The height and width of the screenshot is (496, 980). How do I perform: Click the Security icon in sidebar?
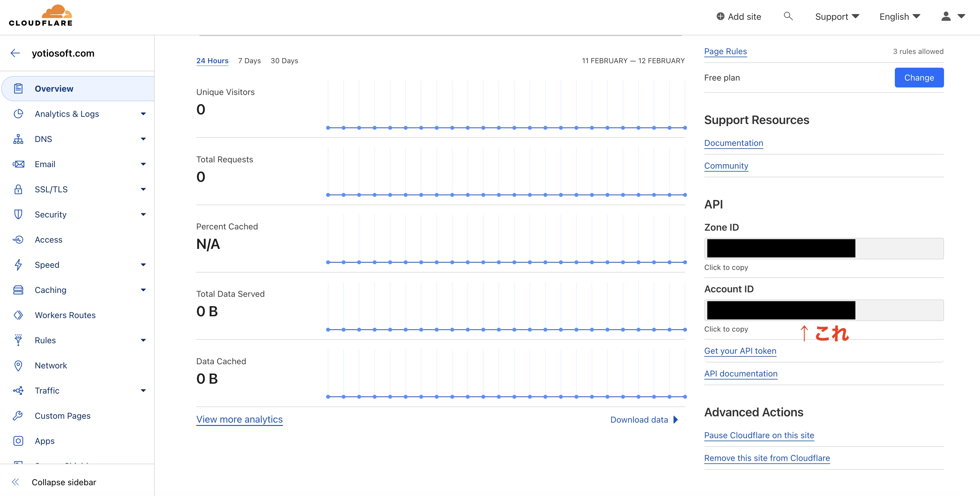(x=18, y=214)
